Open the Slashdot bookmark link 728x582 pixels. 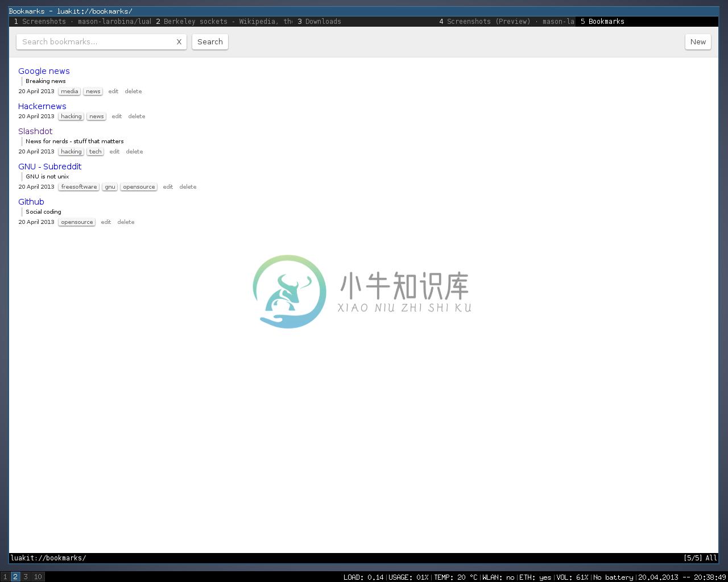tap(35, 131)
